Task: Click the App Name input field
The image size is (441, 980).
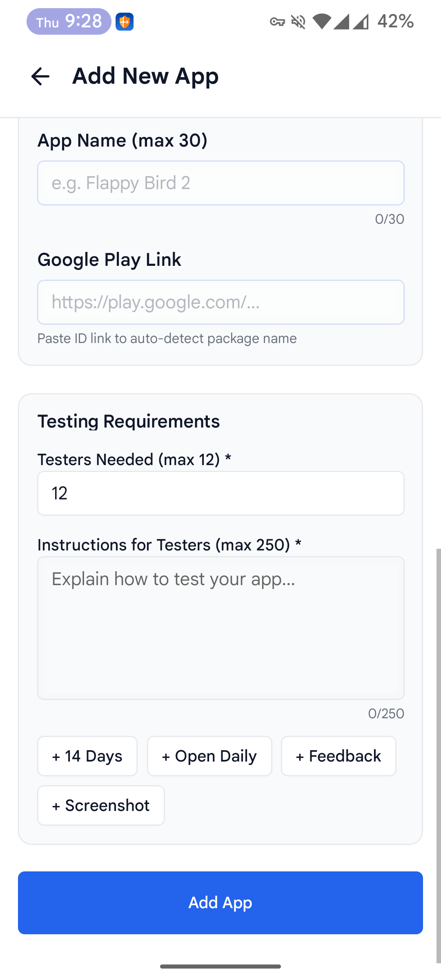Action: (x=220, y=183)
